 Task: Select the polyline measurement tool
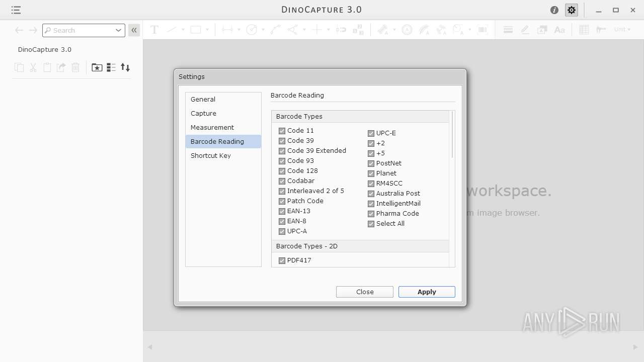click(275, 30)
